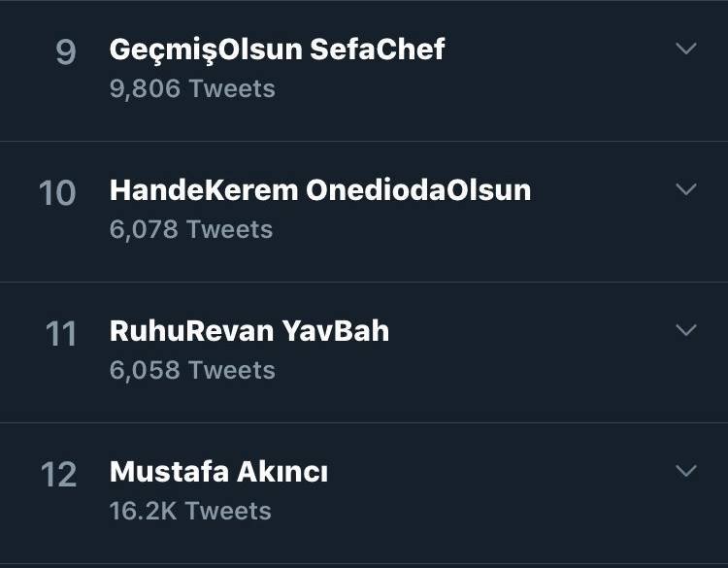Click trend rank number 9
Image resolution: width=728 pixels, height=568 pixels.
pos(65,51)
